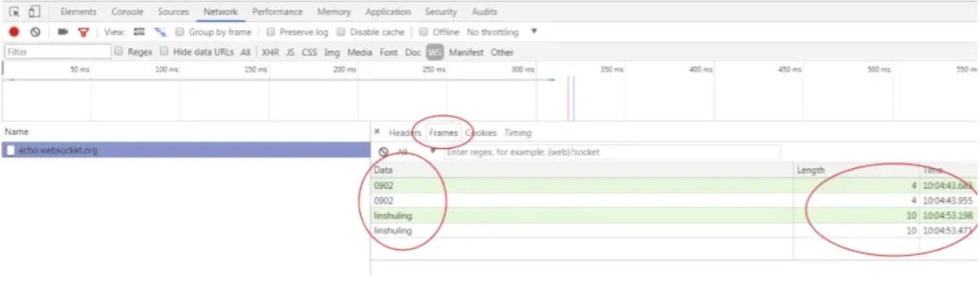
Task: Switch to the Cookies tab
Action: [x=481, y=133]
